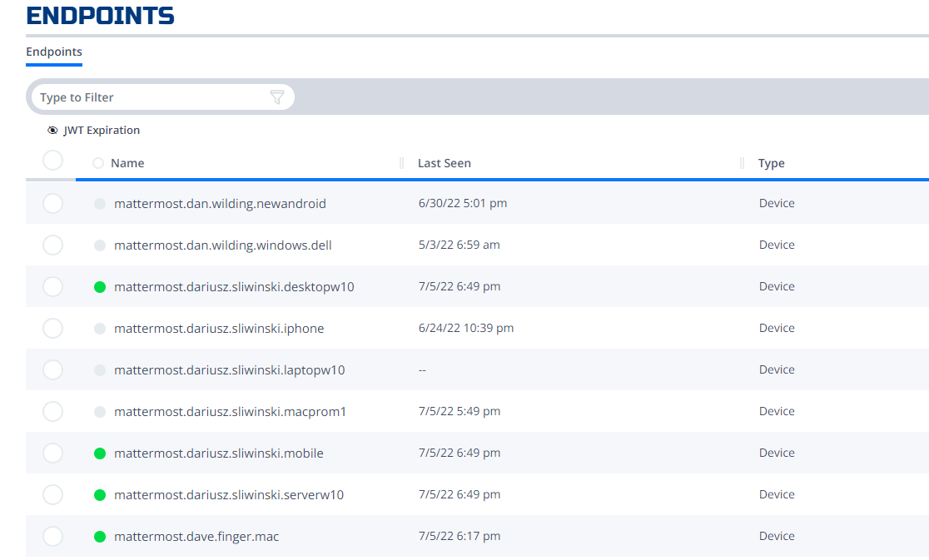Open endpoint mattermost.dan.wilding.windows.dell
The height and width of the screenshot is (560, 929).
pos(223,245)
